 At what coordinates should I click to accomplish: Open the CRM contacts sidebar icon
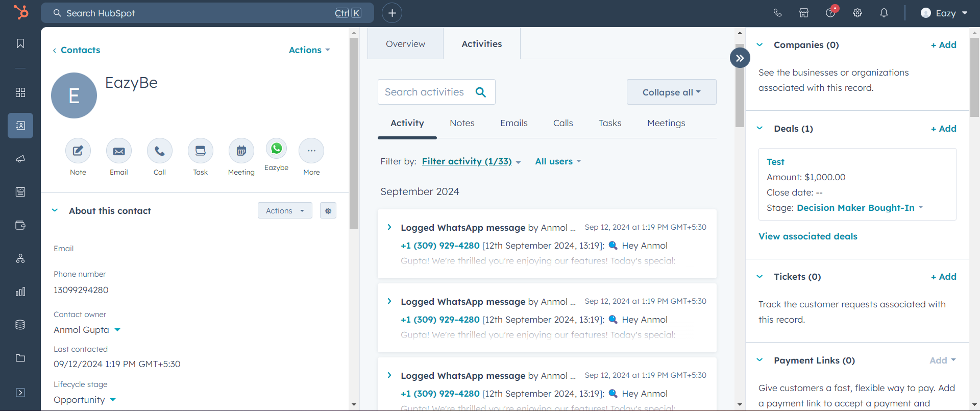tap(20, 126)
